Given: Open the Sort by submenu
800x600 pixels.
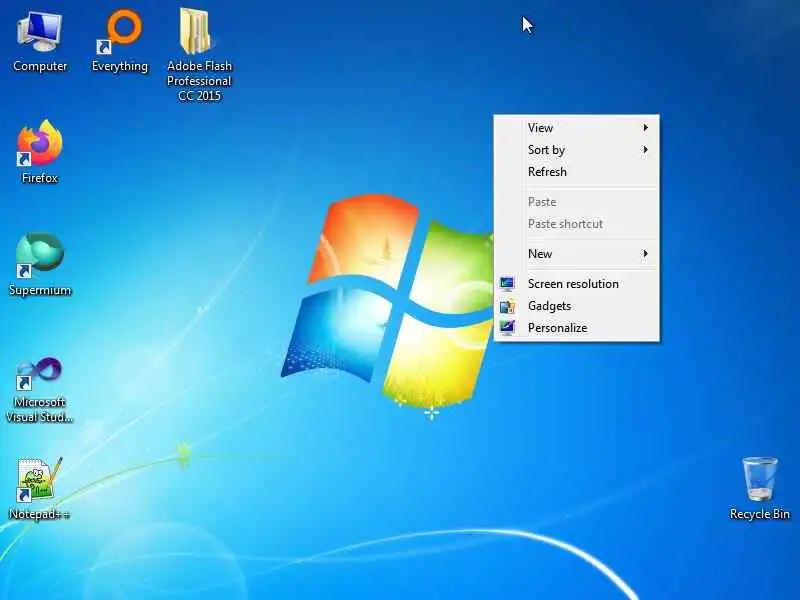Looking at the screenshot, I should pyautogui.click(x=577, y=149).
